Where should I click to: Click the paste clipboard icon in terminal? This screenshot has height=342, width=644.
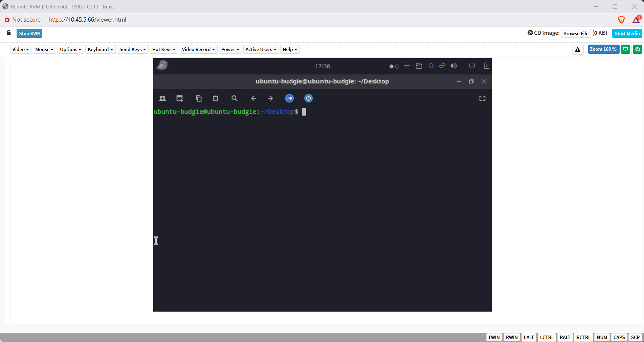(x=215, y=98)
